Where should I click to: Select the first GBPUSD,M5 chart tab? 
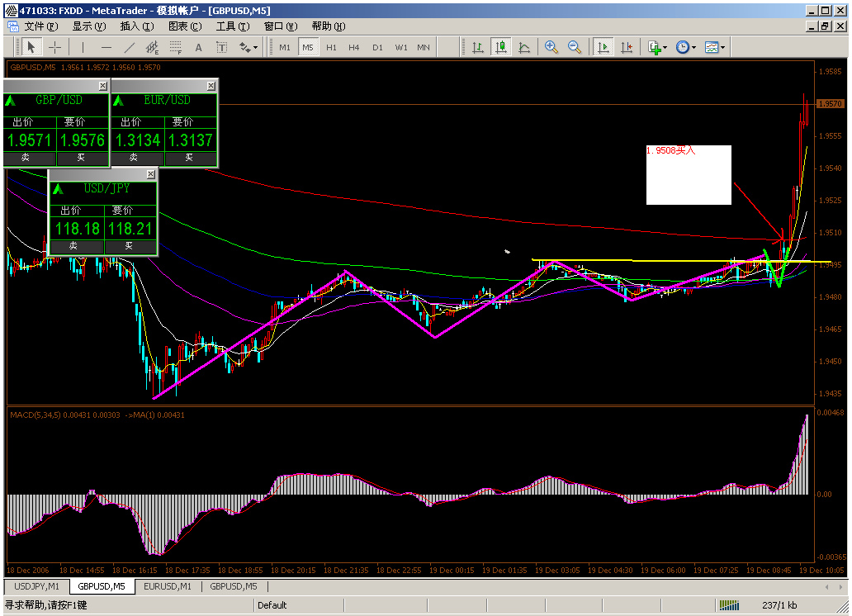(x=102, y=586)
